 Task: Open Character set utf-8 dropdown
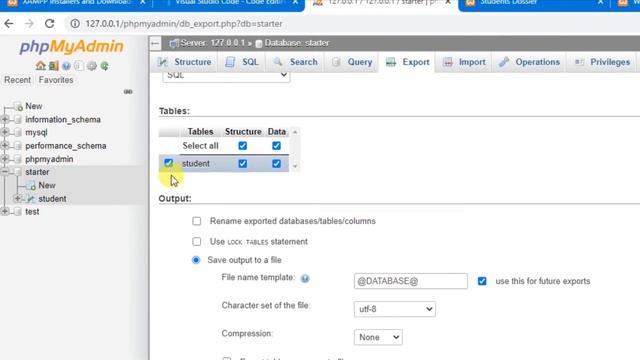[395, 309]
